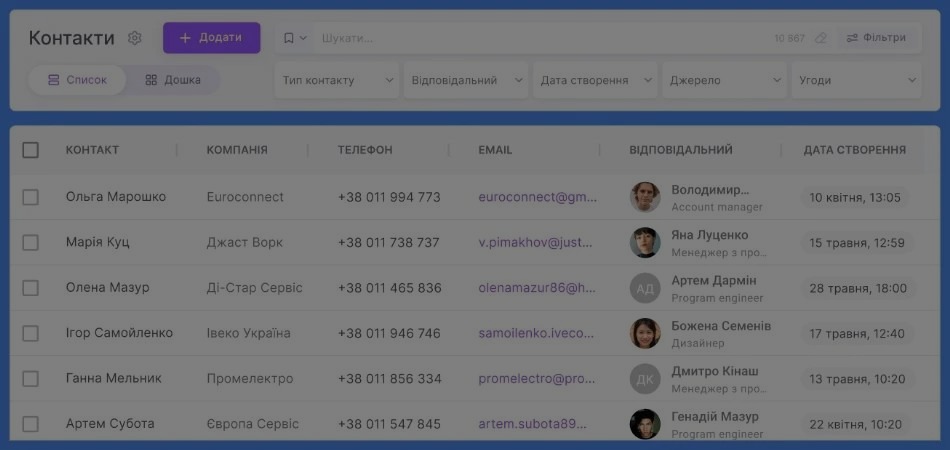This screenshot has width=950, height=450.
Task: Click company Euroconnect
Action: click(x=245, y=197)
